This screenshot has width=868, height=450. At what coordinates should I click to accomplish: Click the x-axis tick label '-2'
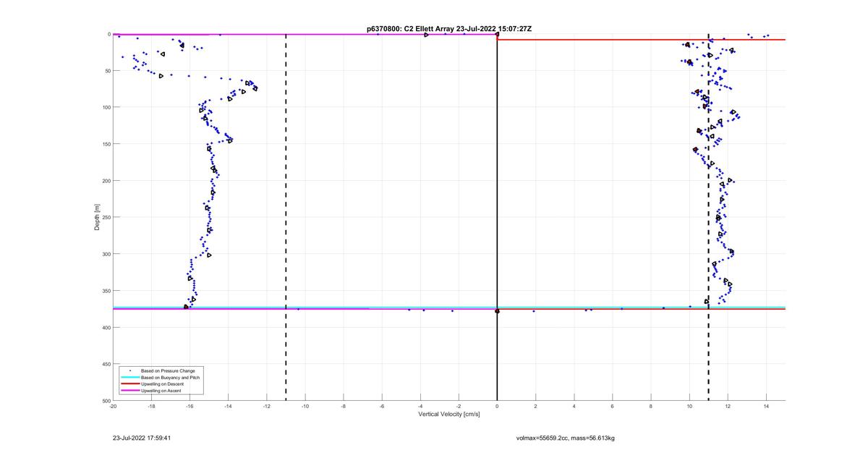tap(459, 406)
